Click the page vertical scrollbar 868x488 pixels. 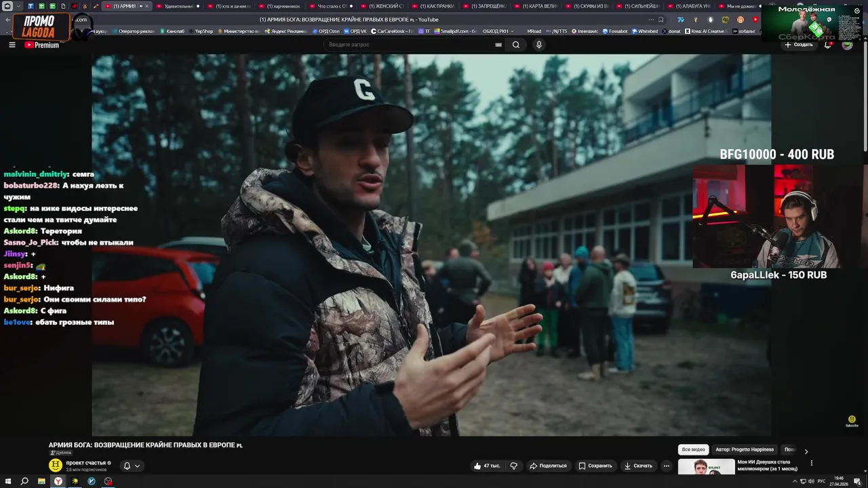coord(865,95)
